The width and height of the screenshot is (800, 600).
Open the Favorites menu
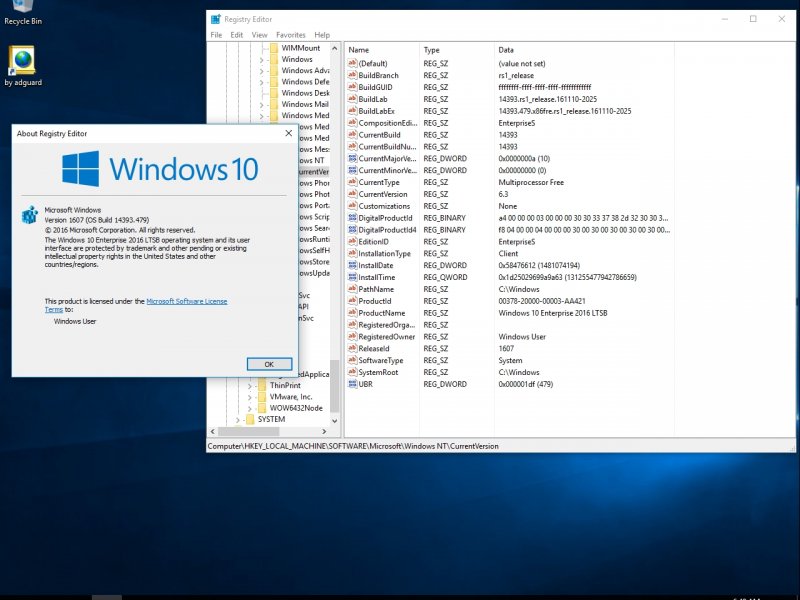coord(291,35)
